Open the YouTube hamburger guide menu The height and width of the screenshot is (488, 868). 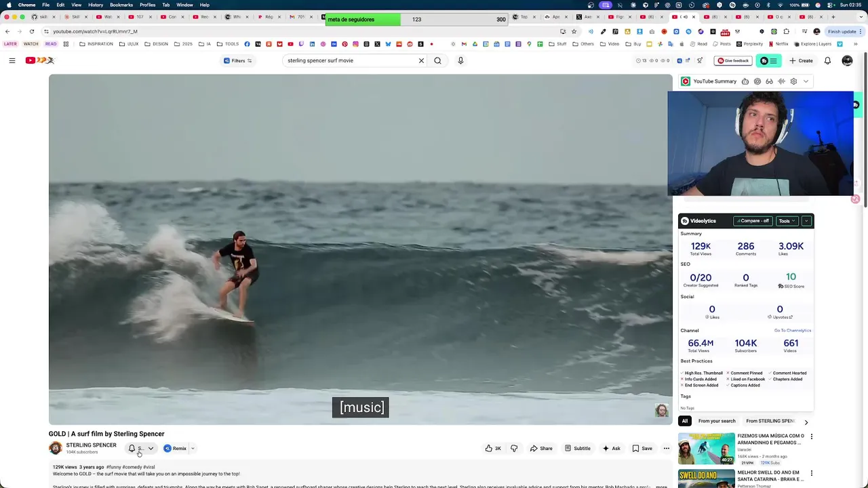coord(12,60)
